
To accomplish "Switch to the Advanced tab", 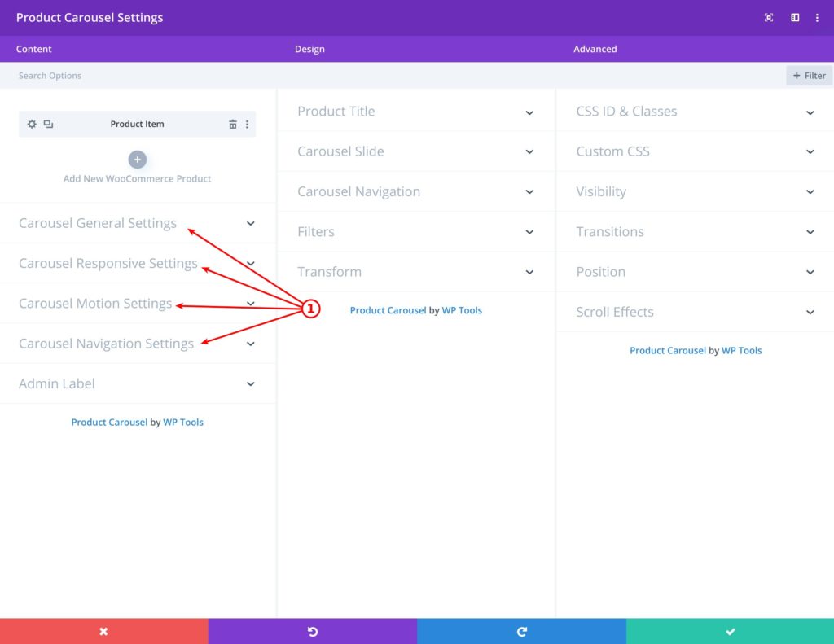I will pyautogui.click(x=595, y=49).
